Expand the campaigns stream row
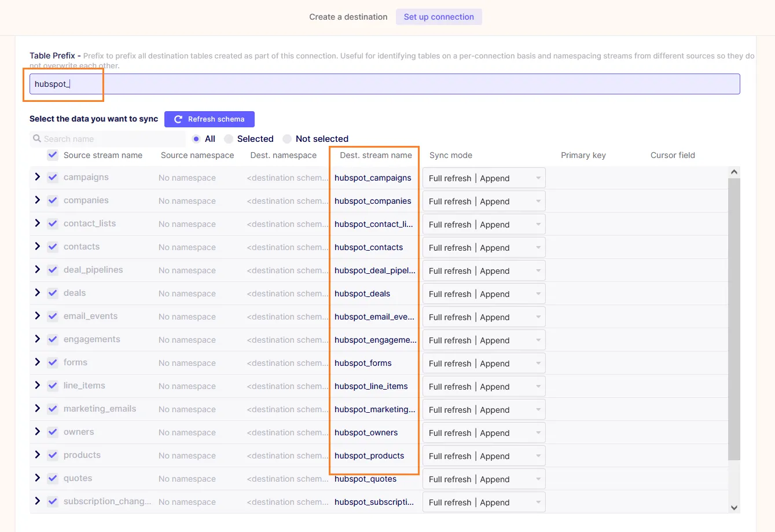The image size is (775, 532). point(38,177)
